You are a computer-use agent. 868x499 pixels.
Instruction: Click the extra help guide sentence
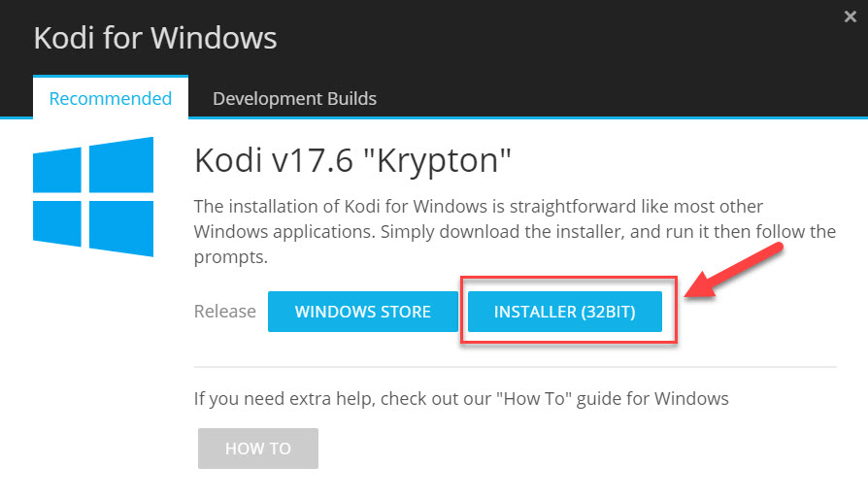(461, 398)
